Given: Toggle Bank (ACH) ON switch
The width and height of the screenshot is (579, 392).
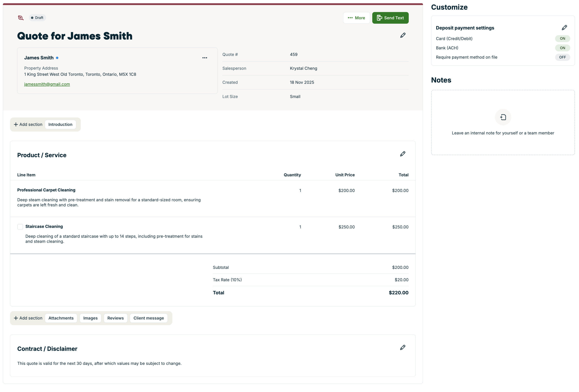Looking at the screenshot, I should [x=562, y=48].
